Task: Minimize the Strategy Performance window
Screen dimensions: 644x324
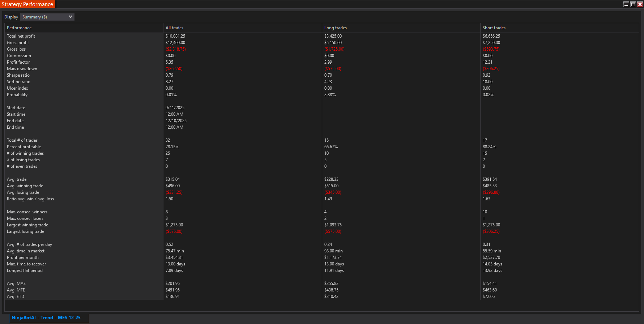Action: [626, 4]
